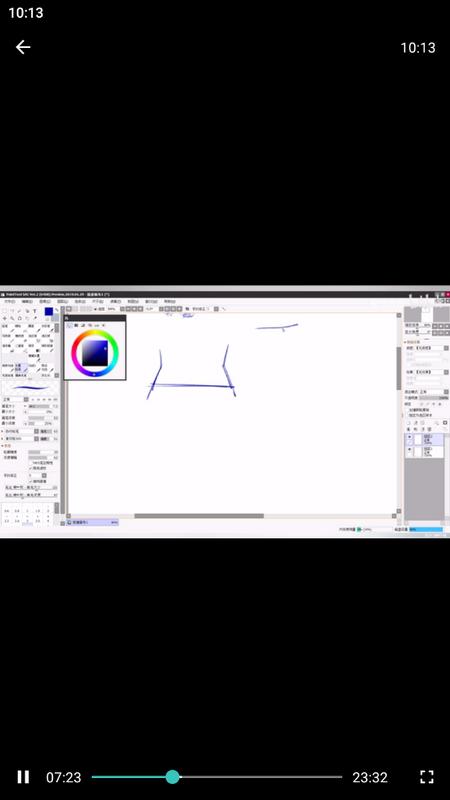Open the 文件 (File) menu
This screenshot has width=450, height=800.
pos(10,302)
